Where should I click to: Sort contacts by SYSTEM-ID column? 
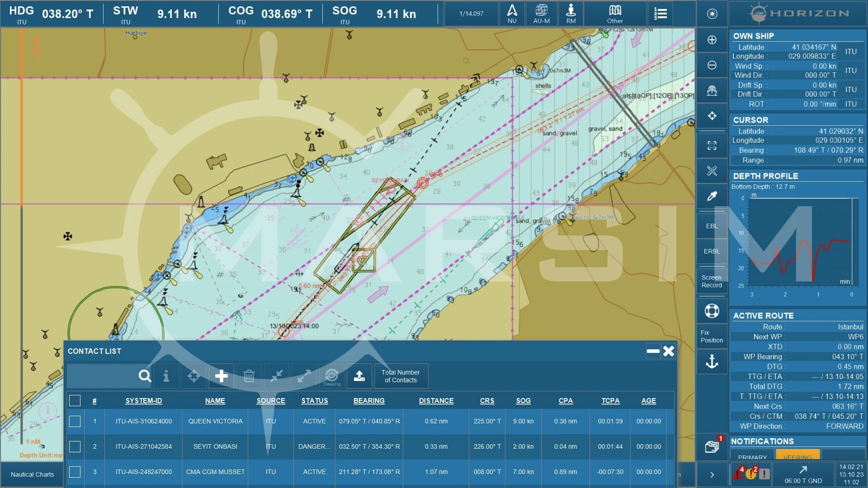click(143, 401)
